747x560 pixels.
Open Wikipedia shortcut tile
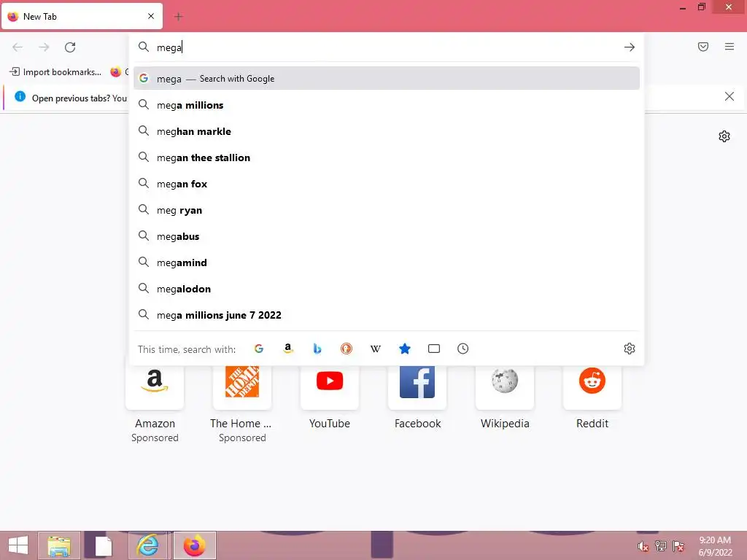tap(505, 386)
